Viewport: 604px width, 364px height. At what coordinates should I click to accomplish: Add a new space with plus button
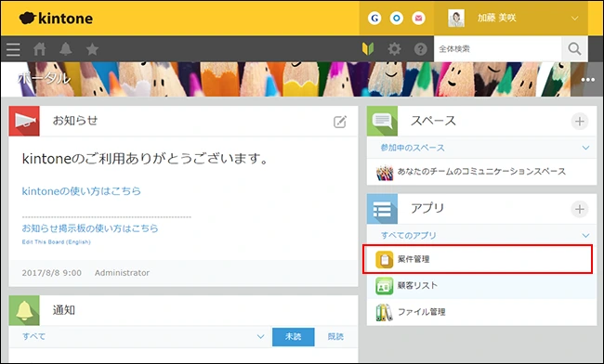pyautogui.click(x=579, y=122)
